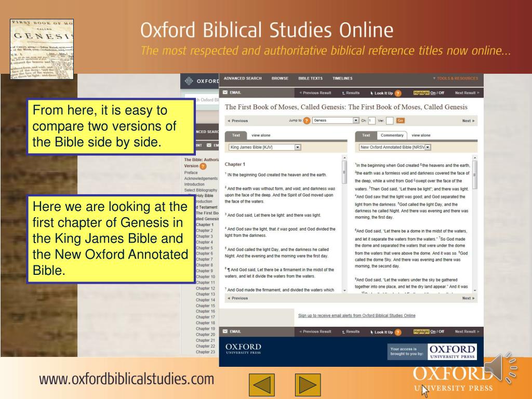Screen dimensions: 532x399
Task: Open help icon beside bottom Look It Up
Action: coord(398,332)
